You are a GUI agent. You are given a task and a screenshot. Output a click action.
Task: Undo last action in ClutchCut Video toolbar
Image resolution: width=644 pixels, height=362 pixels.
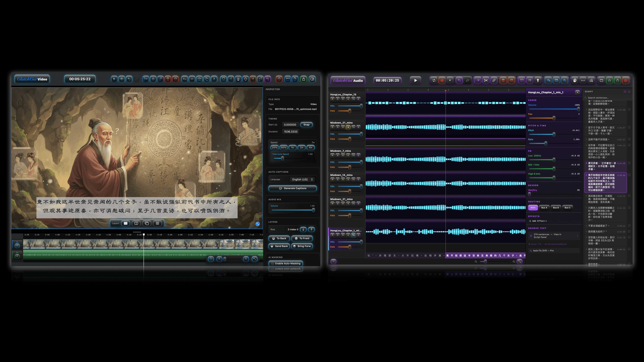(129, 79)
